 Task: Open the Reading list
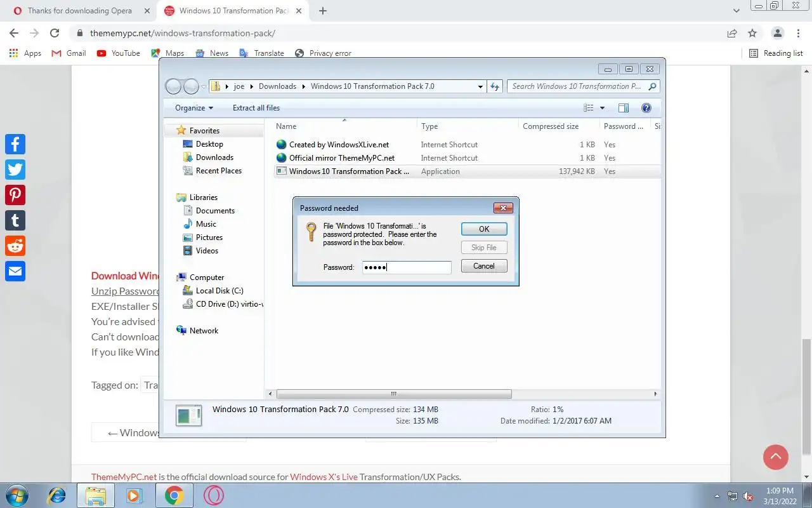(x=776, y=53)
